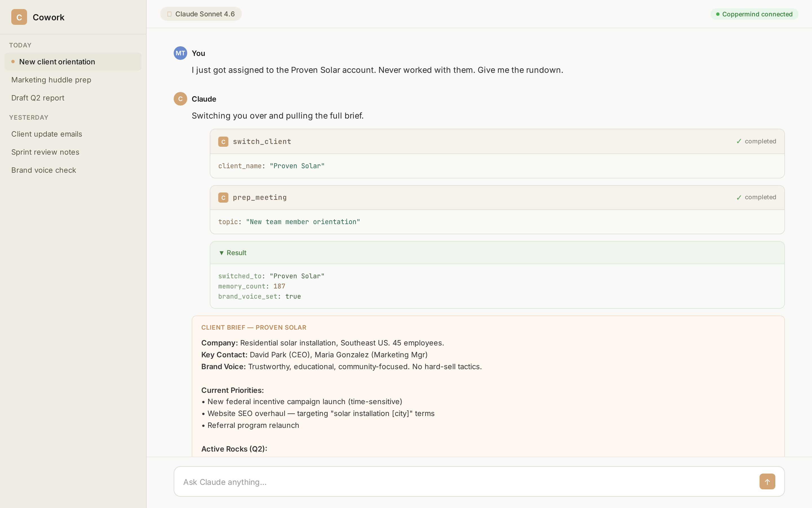Click the CLIENT BRIEF — PROVEN SOLAR heading

coord(254,328)
